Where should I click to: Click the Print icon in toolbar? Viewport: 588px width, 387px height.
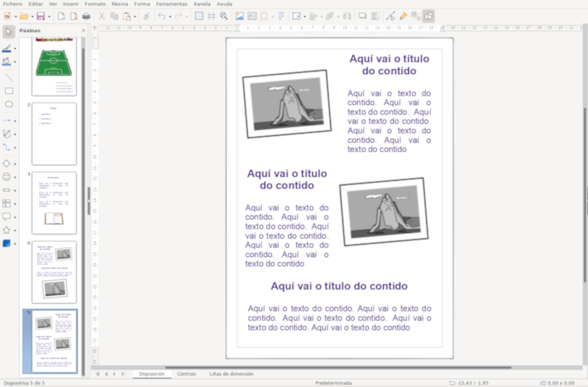87,15
